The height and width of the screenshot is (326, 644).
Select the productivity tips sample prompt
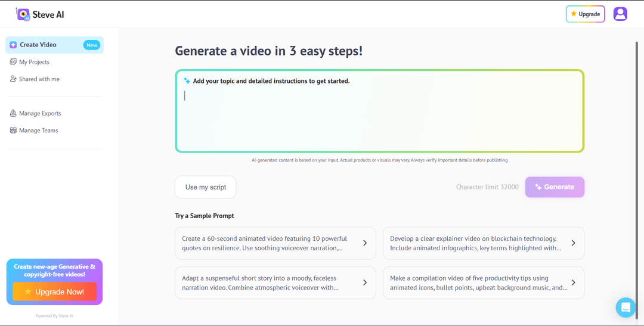coord(484,283)
